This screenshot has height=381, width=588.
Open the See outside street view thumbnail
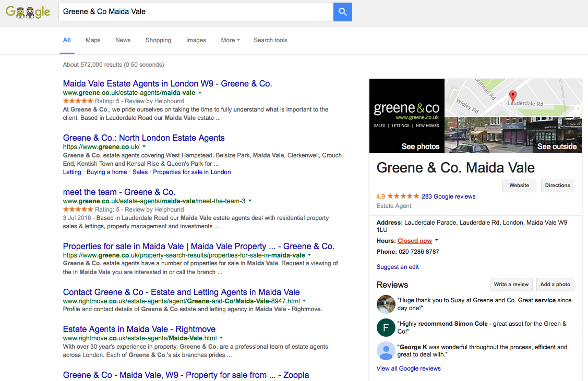click(x=513, y=135)
